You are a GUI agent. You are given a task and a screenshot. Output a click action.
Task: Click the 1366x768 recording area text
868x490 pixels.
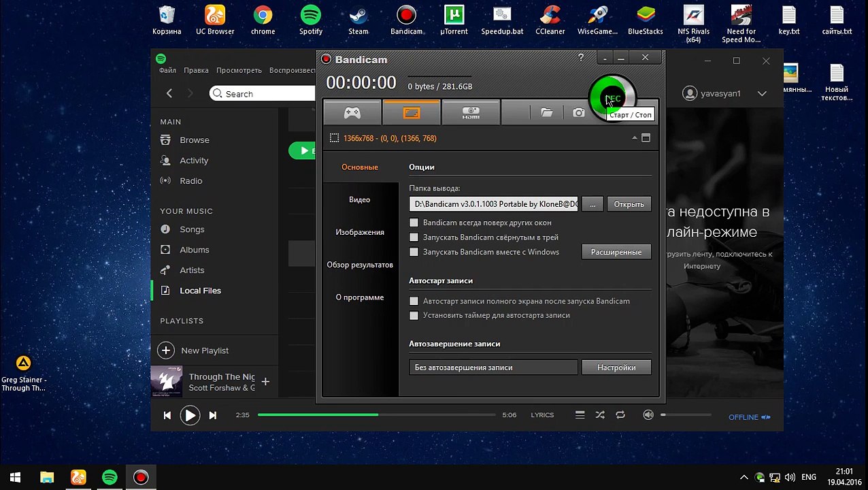390,138
